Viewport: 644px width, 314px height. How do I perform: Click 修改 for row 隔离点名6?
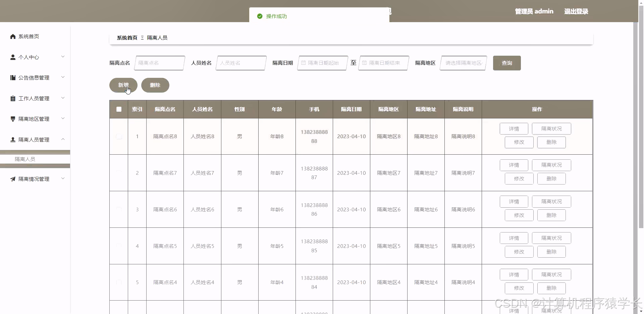pos(519,215)
